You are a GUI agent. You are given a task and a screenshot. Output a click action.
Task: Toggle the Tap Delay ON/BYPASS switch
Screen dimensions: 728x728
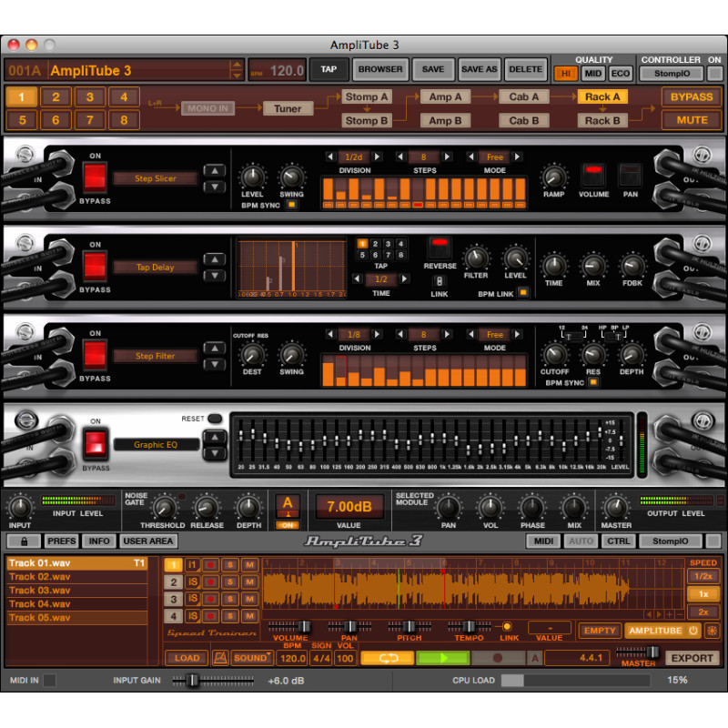pos(95,266)
